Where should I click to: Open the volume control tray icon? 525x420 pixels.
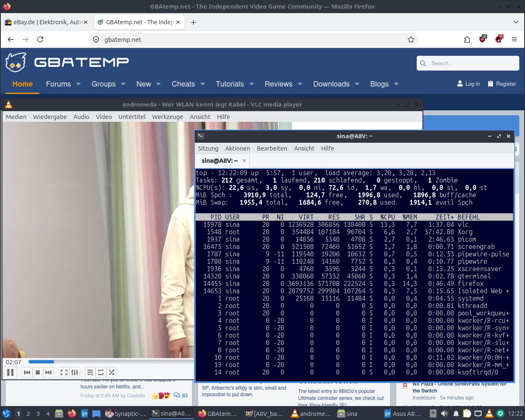pos(444,413)
